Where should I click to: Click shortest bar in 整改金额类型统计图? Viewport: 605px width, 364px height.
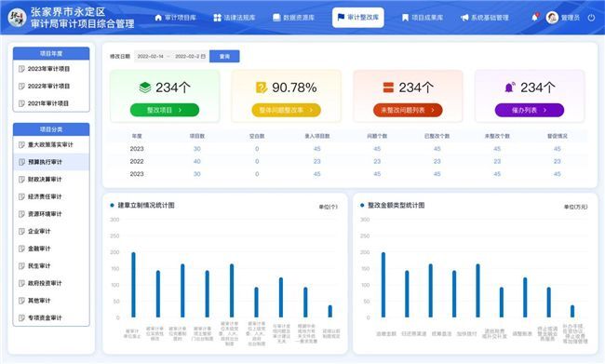[x=572, y=311]
